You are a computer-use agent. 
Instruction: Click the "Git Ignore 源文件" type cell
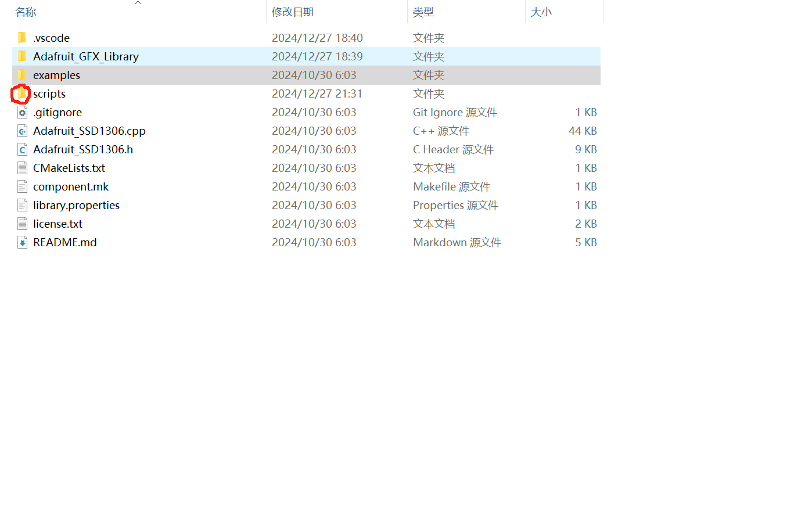pos(455,112)
